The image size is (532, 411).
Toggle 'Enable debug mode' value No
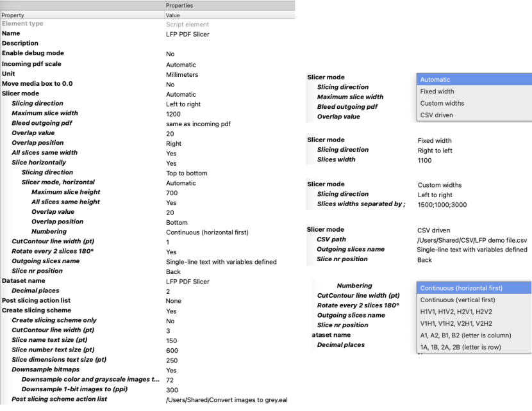pos(170,54)
